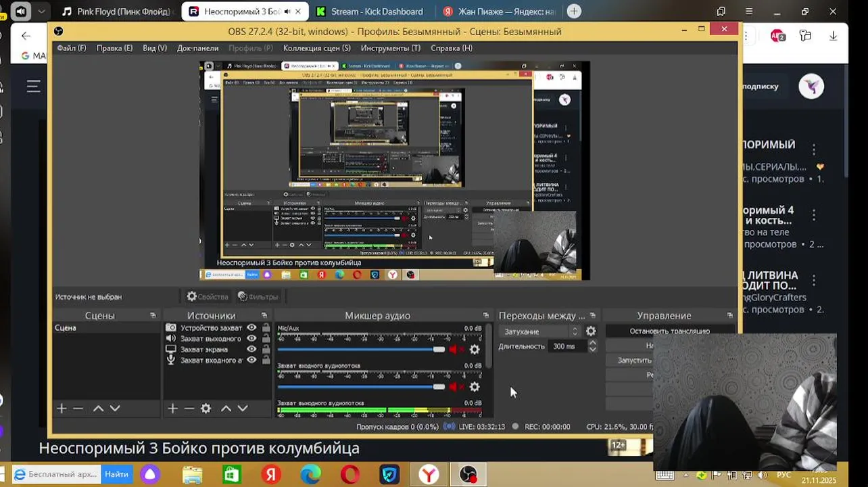Open Инструменты (T) menu
868x487 pixels.
click(390, 48)
